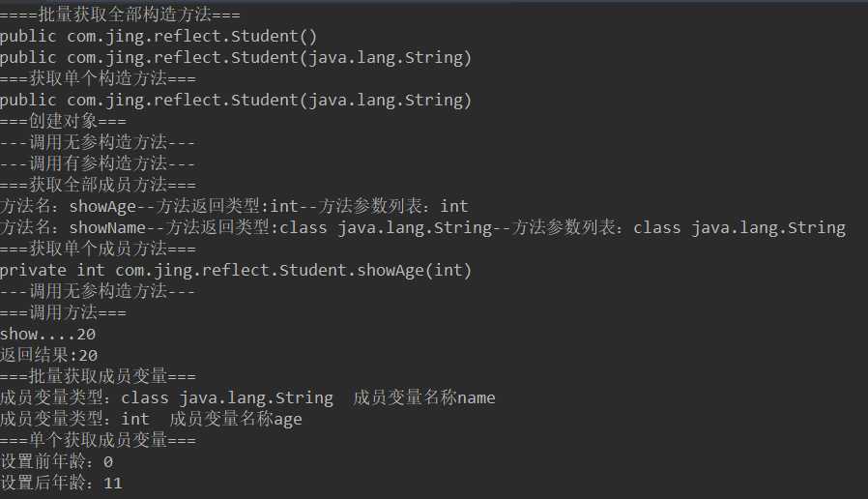Viewport: 868px width, 499px height.
Task: Click the '批量获取全部构造方法' header line
Action: (120, 15)
